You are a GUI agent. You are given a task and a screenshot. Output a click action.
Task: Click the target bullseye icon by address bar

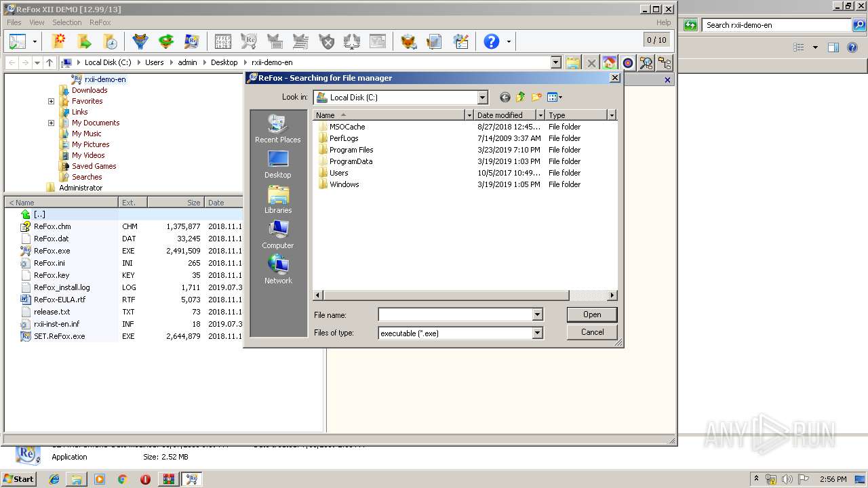tap(628, 62)
